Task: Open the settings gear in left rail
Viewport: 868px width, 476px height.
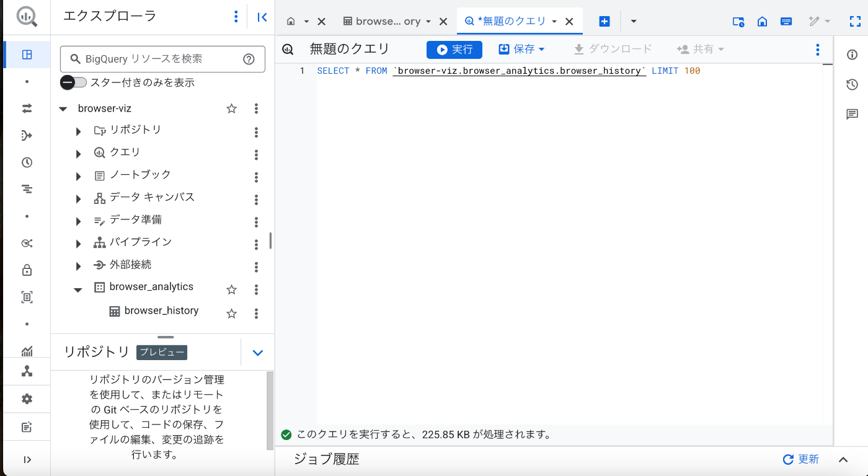Action: (x=27, y=399)
